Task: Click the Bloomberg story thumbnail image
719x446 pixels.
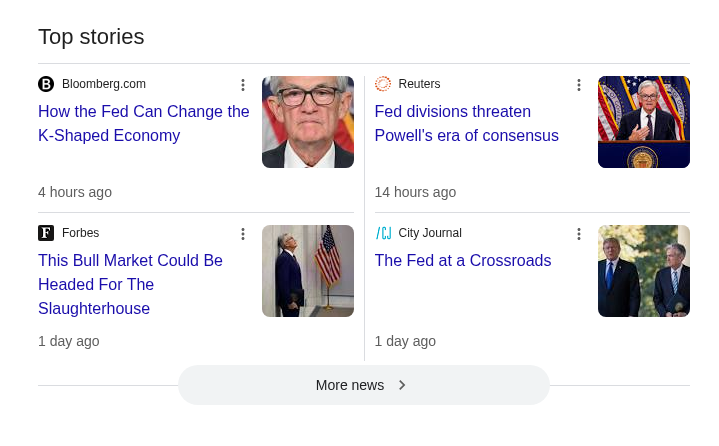Action: 308,122
